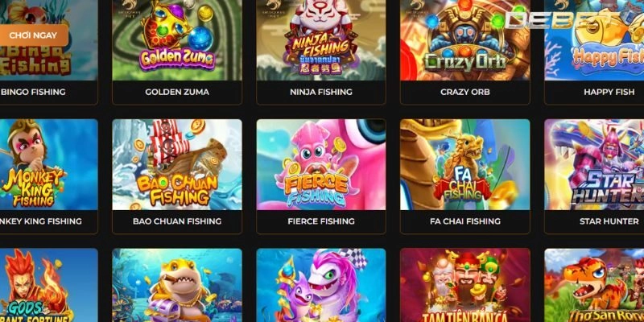This screenshot has width=644, height=322.
Task: Click the GOLDEN ZUMA title label
Action: (x=177, y=92)
